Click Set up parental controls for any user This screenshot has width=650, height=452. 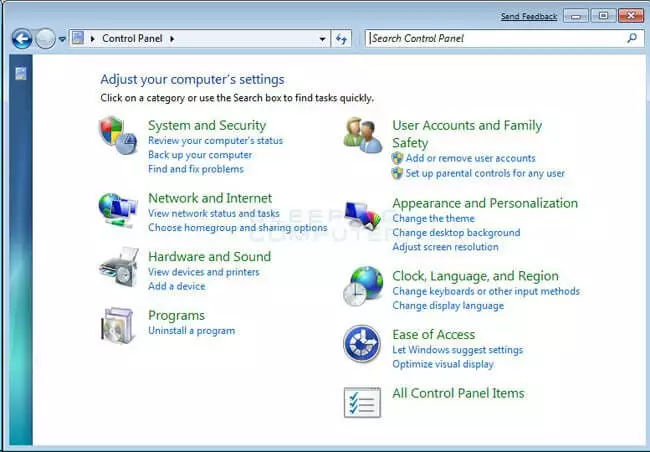[x=485, y=173]
